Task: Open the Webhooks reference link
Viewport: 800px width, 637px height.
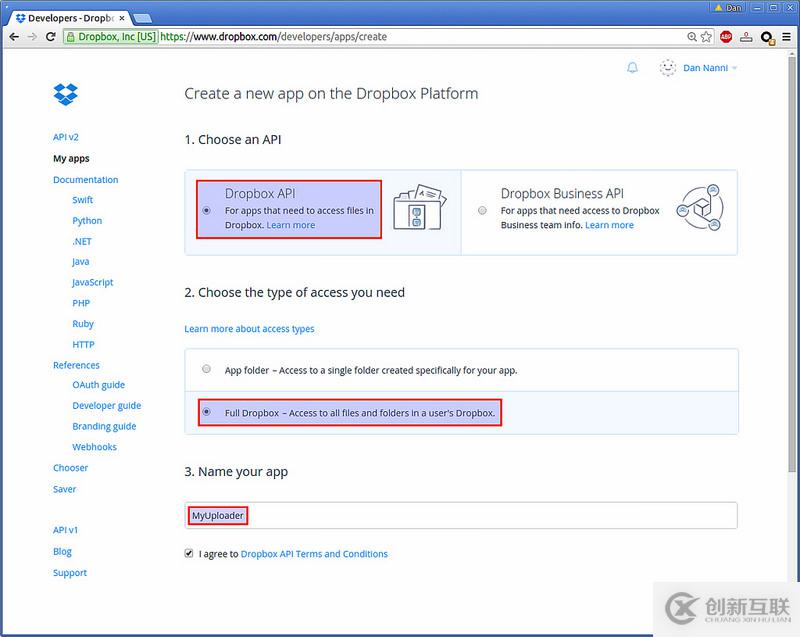Action: (94, 447)
